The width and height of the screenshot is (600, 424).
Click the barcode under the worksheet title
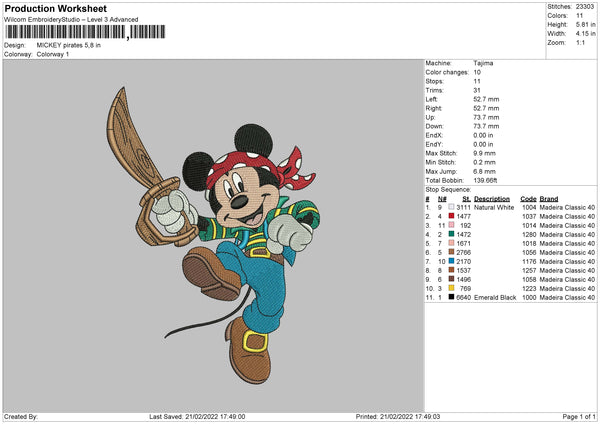pyautogui.click(x=85, y=32)
